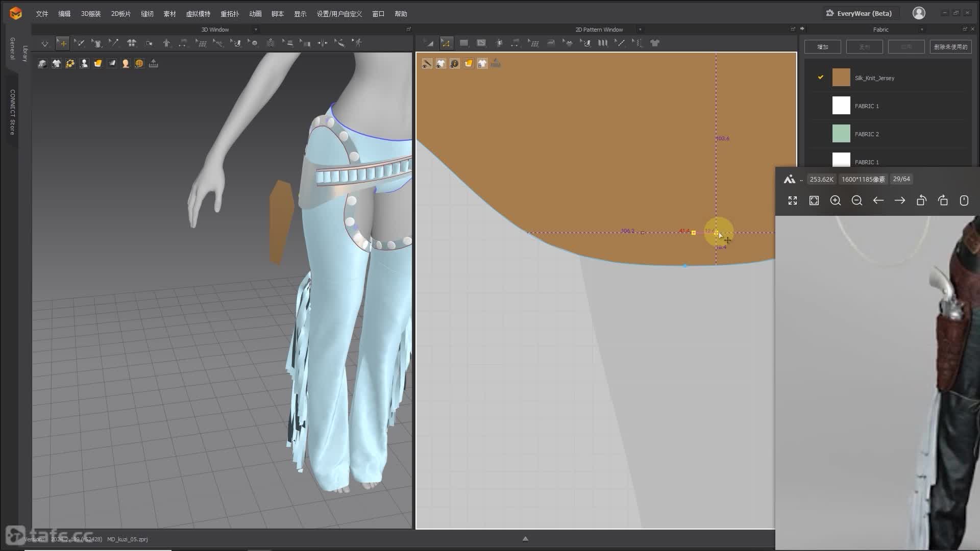Click the 增加 button in Fabric panel
Image resolution: width=980 pixels, height=551 pixels.
822,47
